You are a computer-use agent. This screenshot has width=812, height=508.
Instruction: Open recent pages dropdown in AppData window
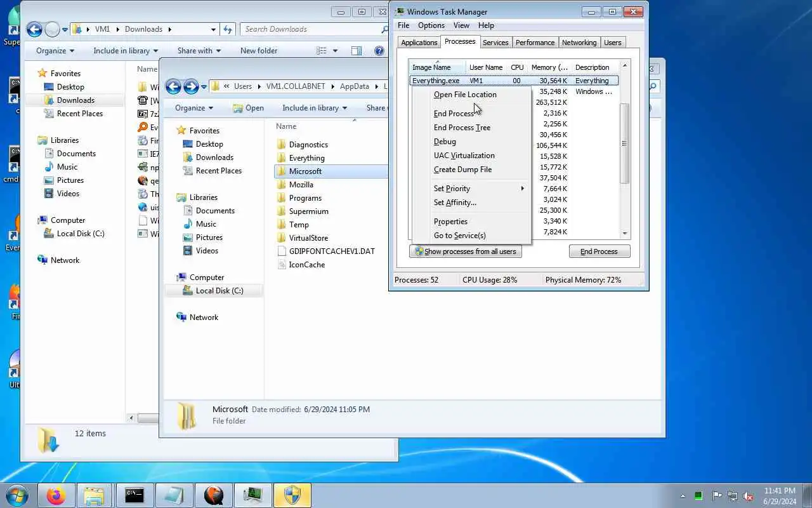click(204, 86)
